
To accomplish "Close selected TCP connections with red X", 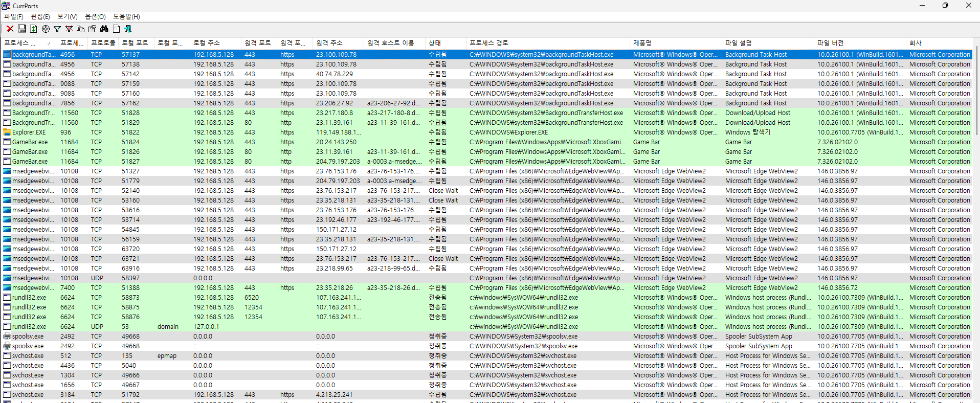I will (x=10, y=29).
